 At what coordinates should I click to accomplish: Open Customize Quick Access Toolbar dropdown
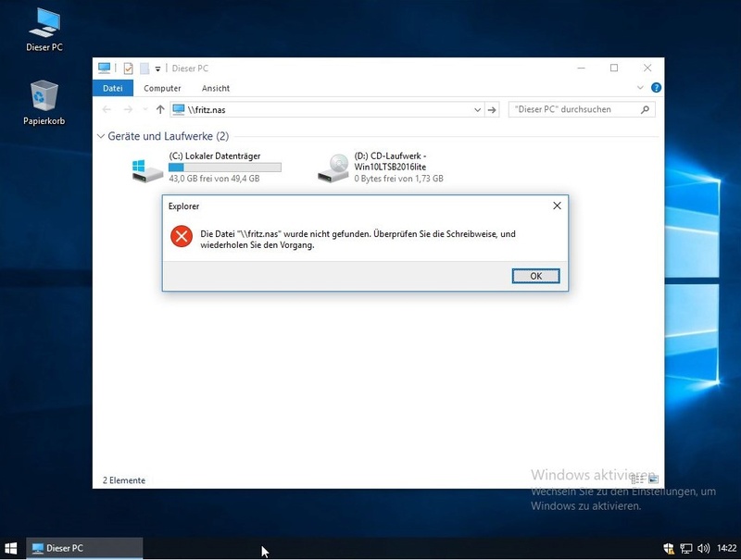[157, 68]
